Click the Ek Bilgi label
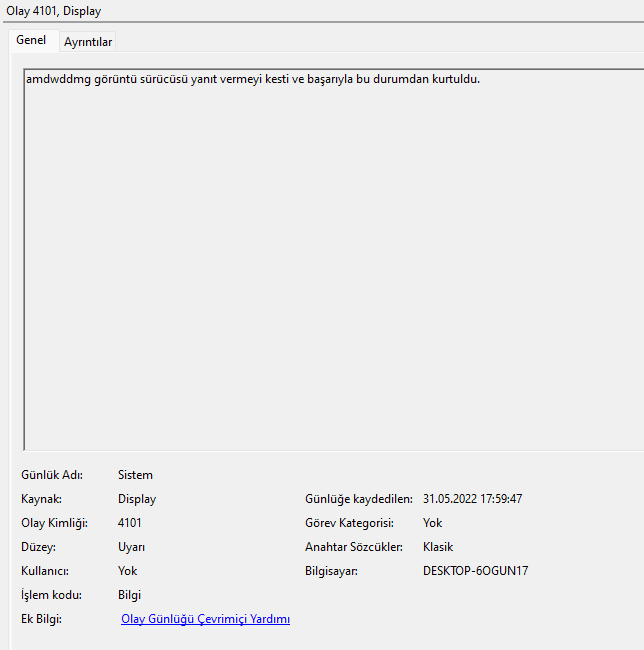Viewport: 644px width, 650px height. point(41,619)
